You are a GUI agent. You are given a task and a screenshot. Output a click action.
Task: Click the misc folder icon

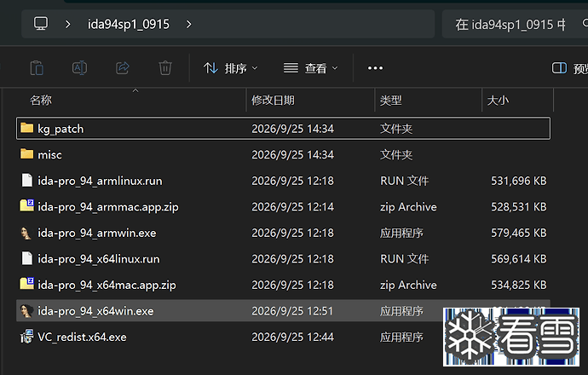click(x=26, y=153)
